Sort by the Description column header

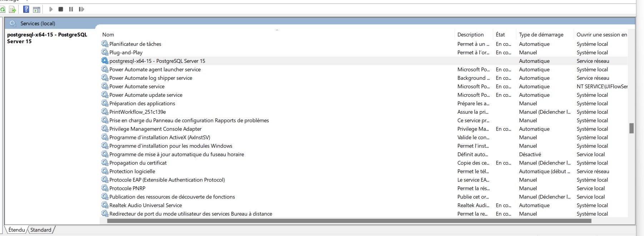pyautogui.click(x=470, y=35)
